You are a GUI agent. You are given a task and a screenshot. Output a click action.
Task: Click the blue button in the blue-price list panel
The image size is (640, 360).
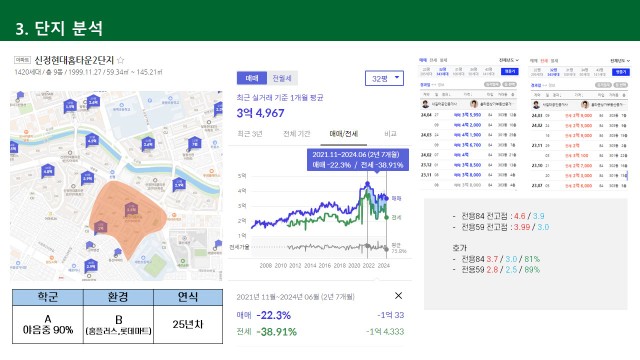(509, 71)
